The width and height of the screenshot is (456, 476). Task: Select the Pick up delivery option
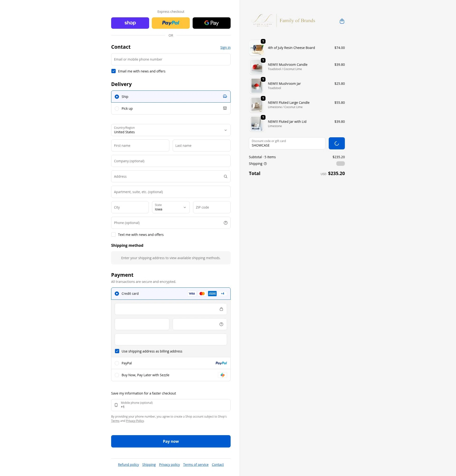[x=171, y=109]
